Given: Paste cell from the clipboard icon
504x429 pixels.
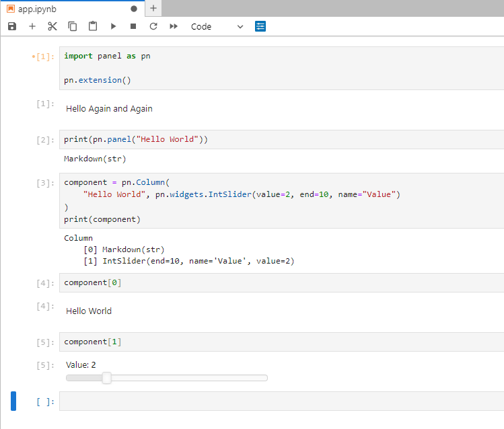Looking at the screenshot, I should click(93, 26).
